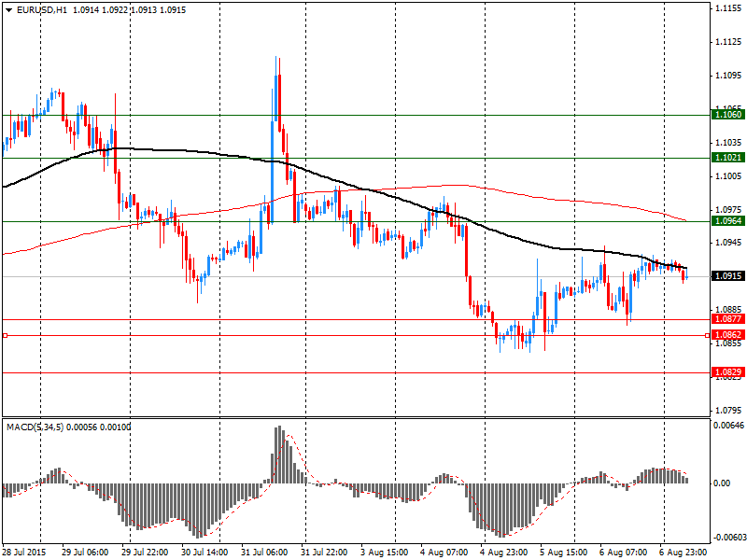Select the green 1.0964 price level tag
The width and height of the screenshot is (747, 560).
728,221
